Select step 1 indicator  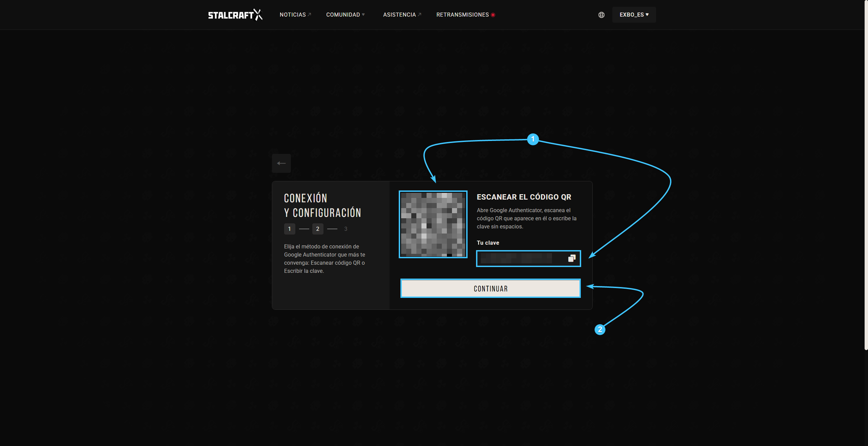pos(289,229)
